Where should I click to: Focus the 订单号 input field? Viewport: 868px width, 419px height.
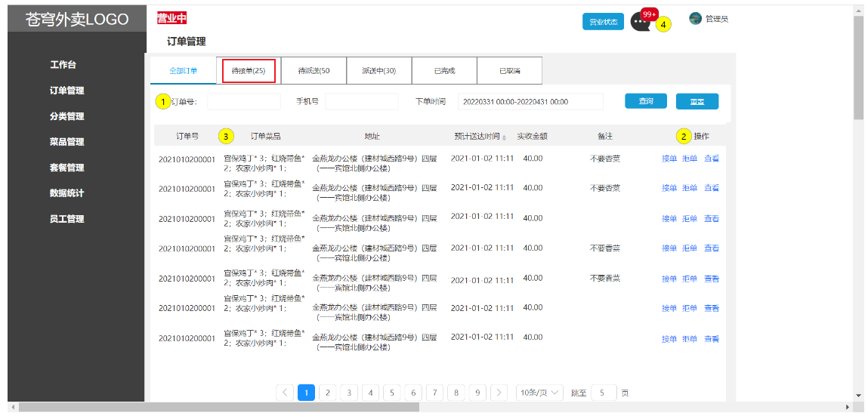click(x=244, y=101)
